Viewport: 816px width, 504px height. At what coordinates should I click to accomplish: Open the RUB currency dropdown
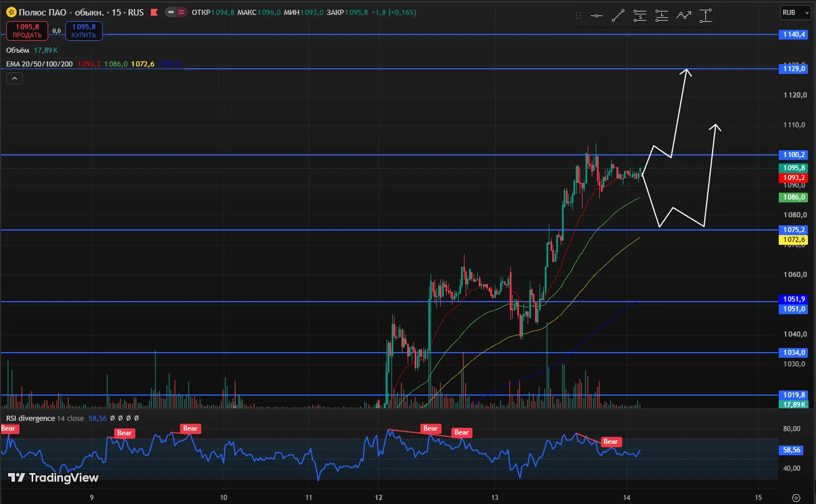click(x=796, y=13)
